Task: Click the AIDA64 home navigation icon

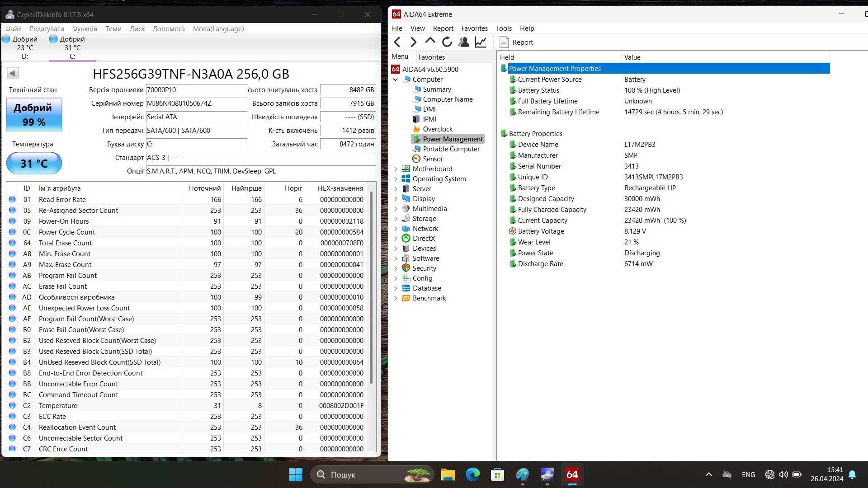Action: point(429,42)
